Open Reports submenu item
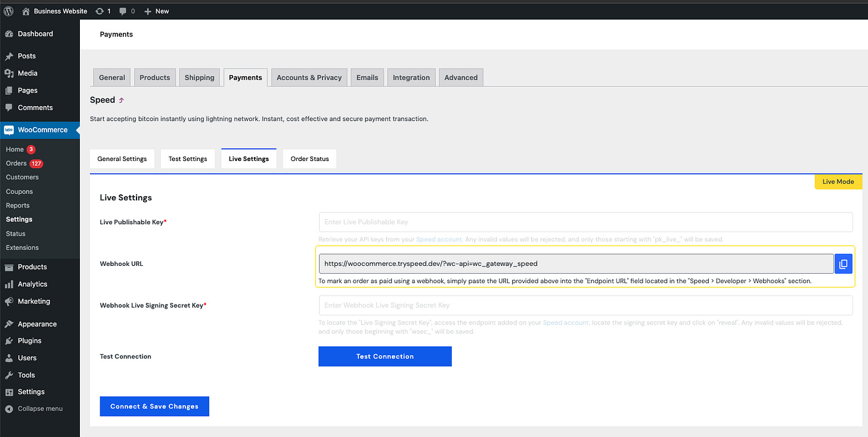 tap(18, 205)
